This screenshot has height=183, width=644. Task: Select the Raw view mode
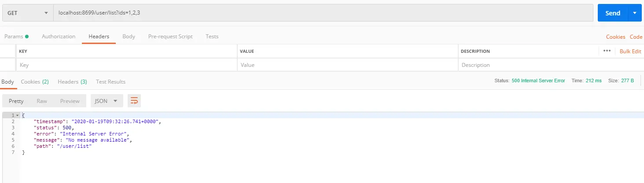point(42,101)
